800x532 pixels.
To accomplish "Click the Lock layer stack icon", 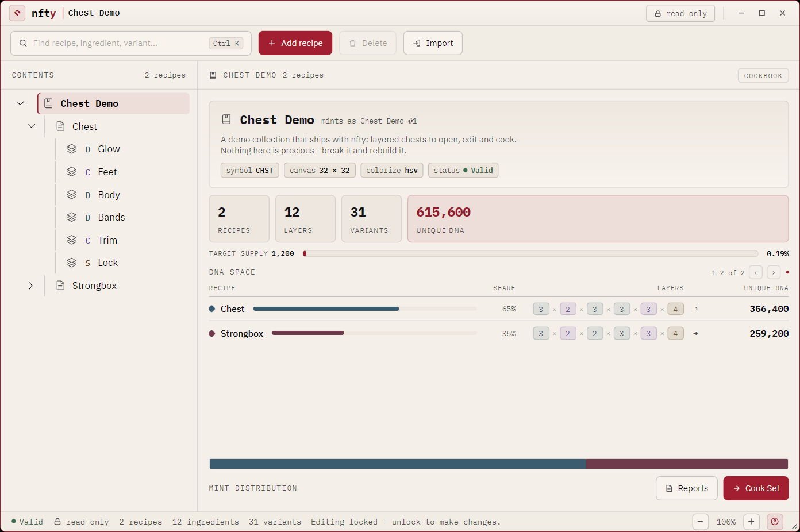I will point(72,263).
